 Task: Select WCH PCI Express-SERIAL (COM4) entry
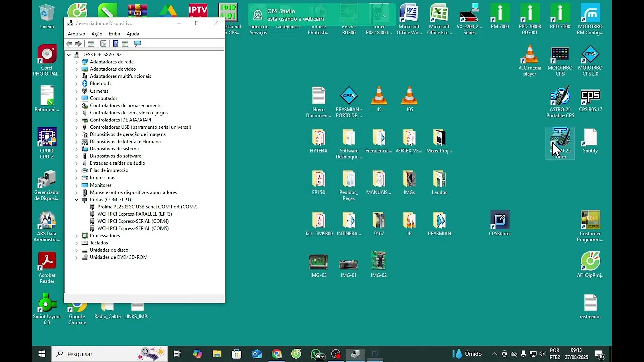[133, 221]
